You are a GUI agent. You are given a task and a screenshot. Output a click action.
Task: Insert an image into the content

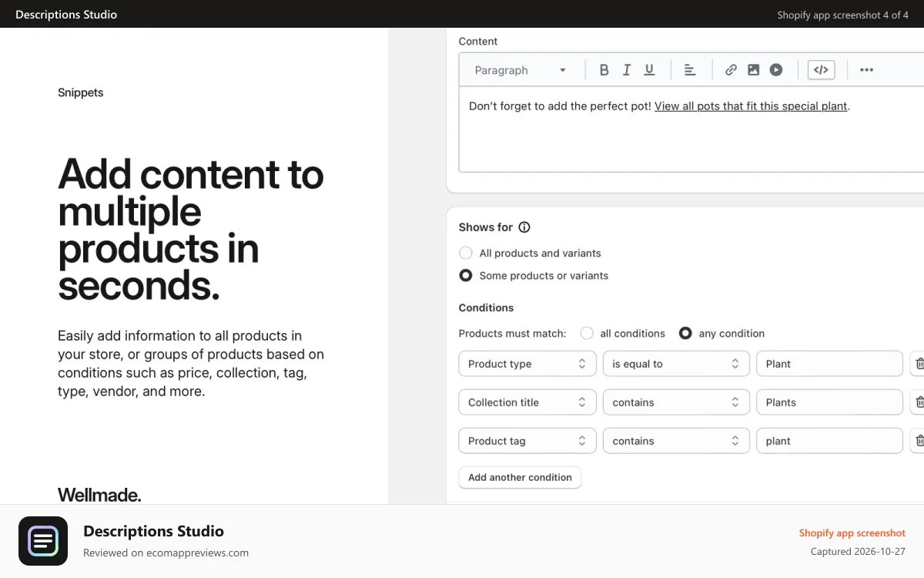tap(754, 70)
